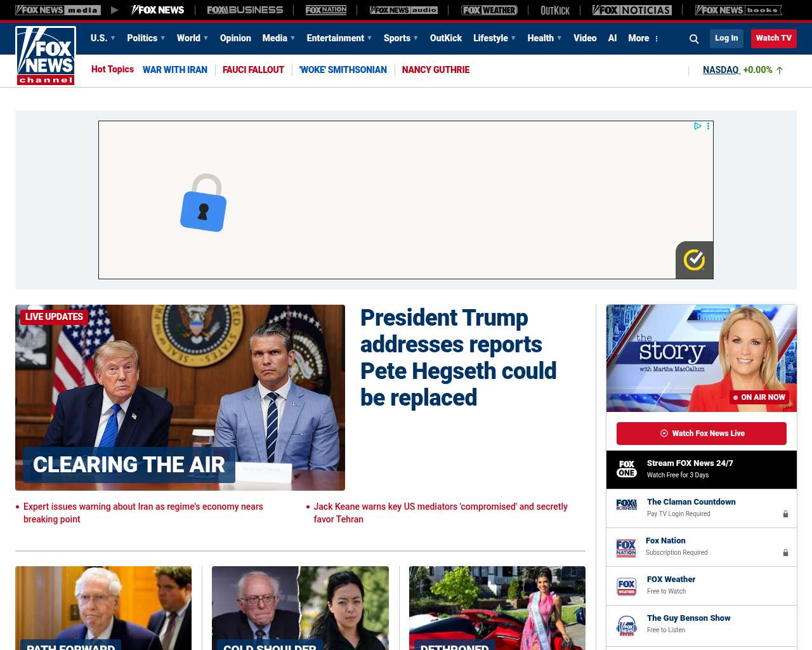Click the Log In button
Image resolution: width=812 pixels, height=650 pixels.
[x=726, y=38]
